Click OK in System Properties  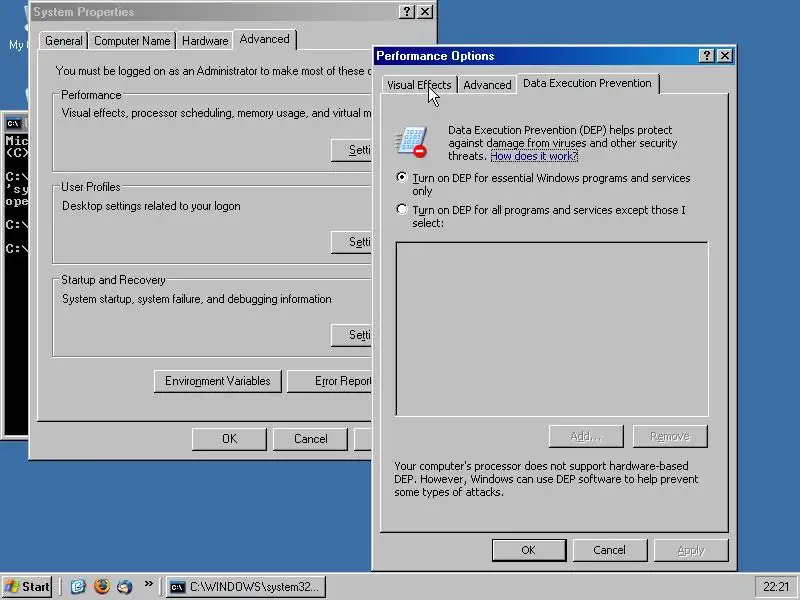tap(229, 439)
